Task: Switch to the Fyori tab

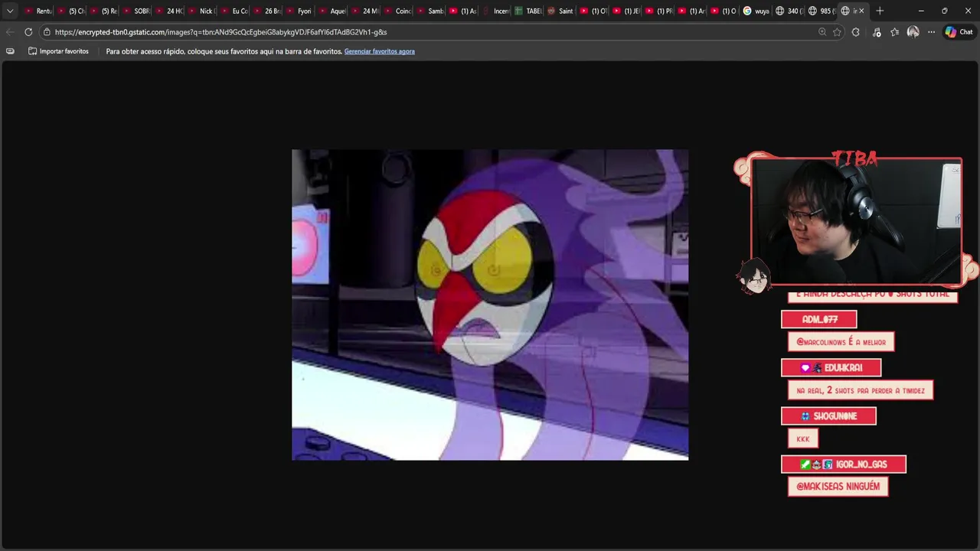Action: click(x=299, y=11)
